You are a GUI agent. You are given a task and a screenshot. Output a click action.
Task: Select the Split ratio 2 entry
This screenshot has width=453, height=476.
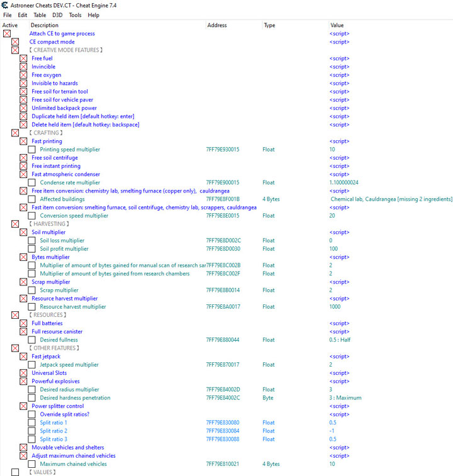[x=53, y=431]
